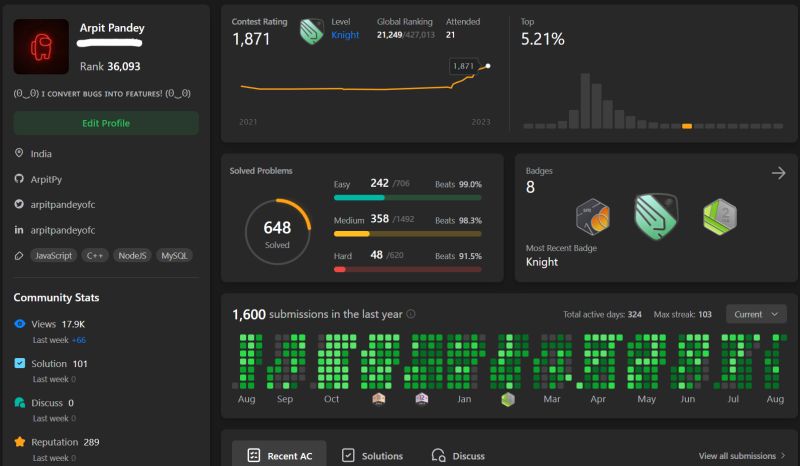Click the Rank 36,093 text

click(x=110, y=66)
